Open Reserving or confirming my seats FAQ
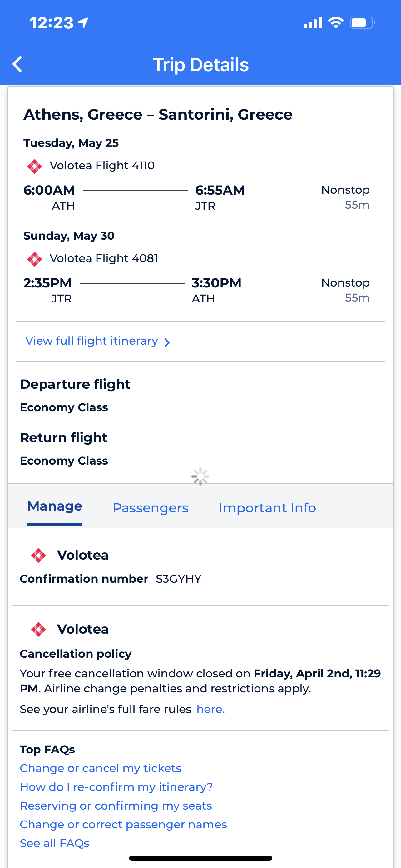The image size is (401, 868). [x=116, y=806]
